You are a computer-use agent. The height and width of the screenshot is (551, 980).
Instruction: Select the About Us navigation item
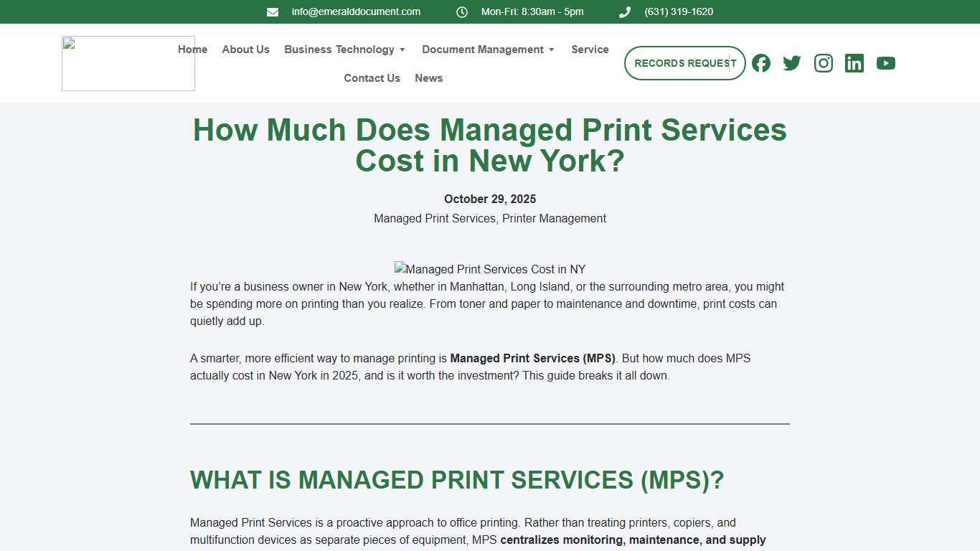coord(245,50)
